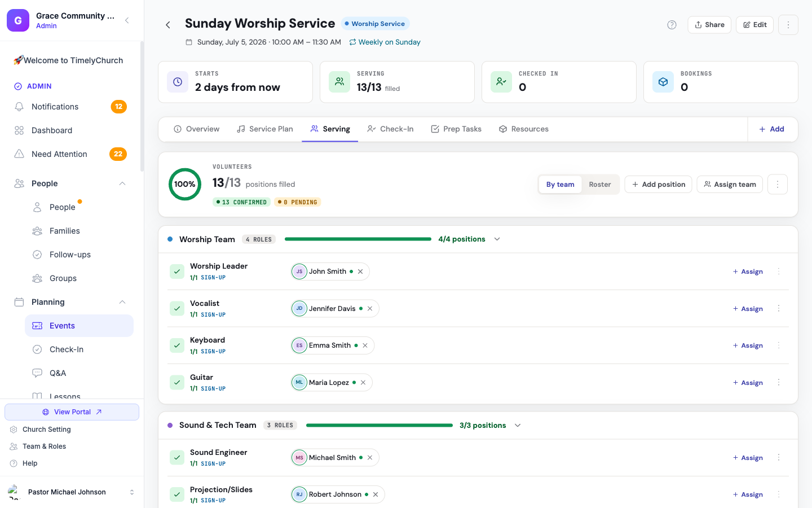Image resolution: width=812 pixels, height=508 pixels.
Task: Open volunteers panel more options menu
Action: 777,185
